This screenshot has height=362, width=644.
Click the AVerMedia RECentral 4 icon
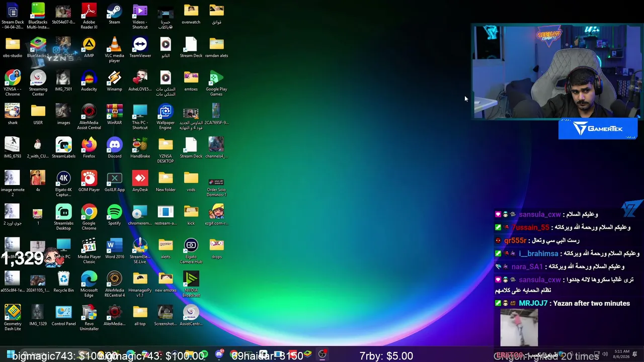click(114, 285)
